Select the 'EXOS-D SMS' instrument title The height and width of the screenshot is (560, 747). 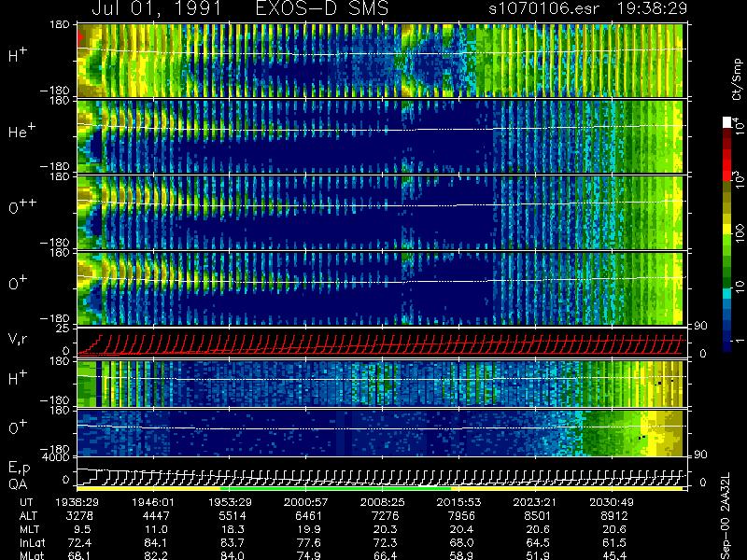[x=322, y=8]
